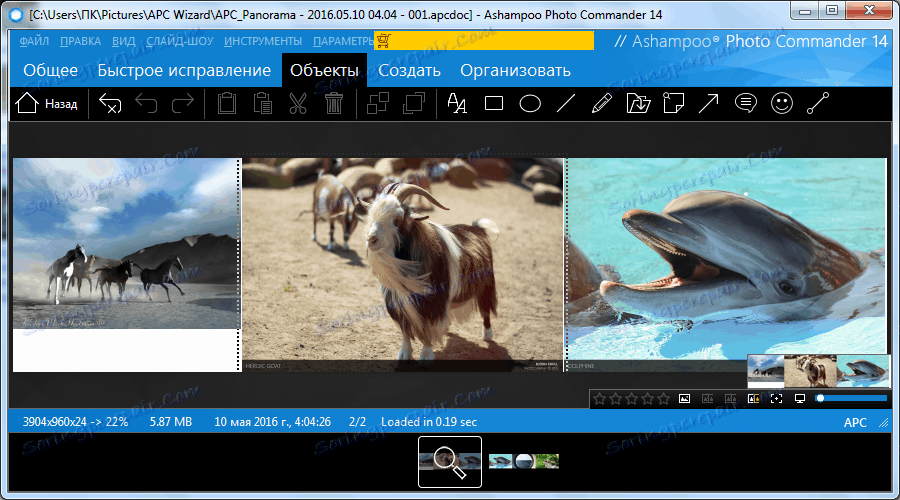Click the paste clipboard icon
The image size is (900, 500).
(x=262, y=103)
